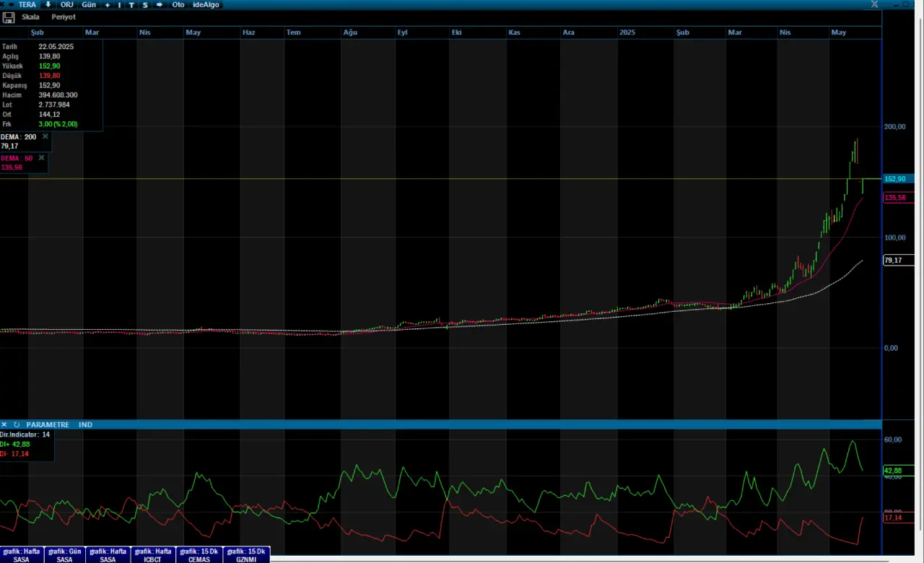924x563 pixels.
Task: Click the Hacim value 394.608.300
Action: 58,95
